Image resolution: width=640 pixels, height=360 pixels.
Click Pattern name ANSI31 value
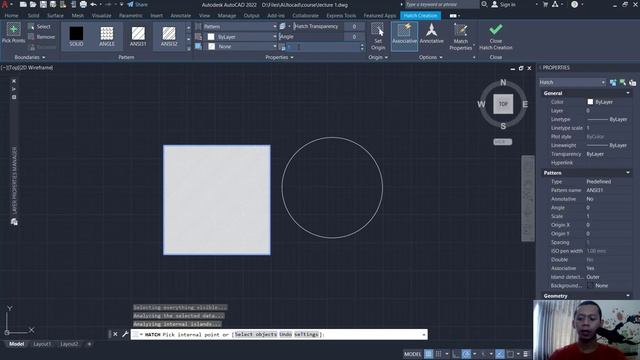click(x=594, y=190)
